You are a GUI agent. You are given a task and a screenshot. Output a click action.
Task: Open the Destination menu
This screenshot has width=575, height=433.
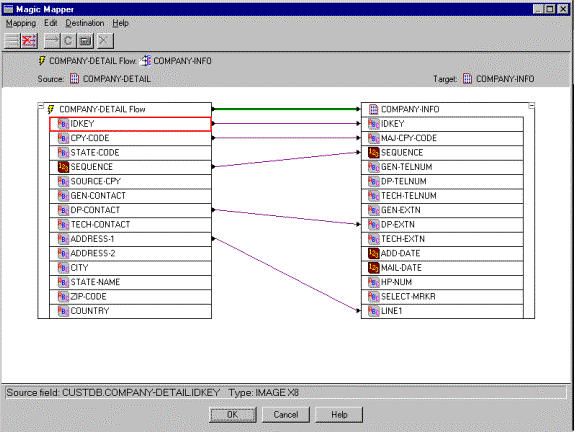coord(85,23)
